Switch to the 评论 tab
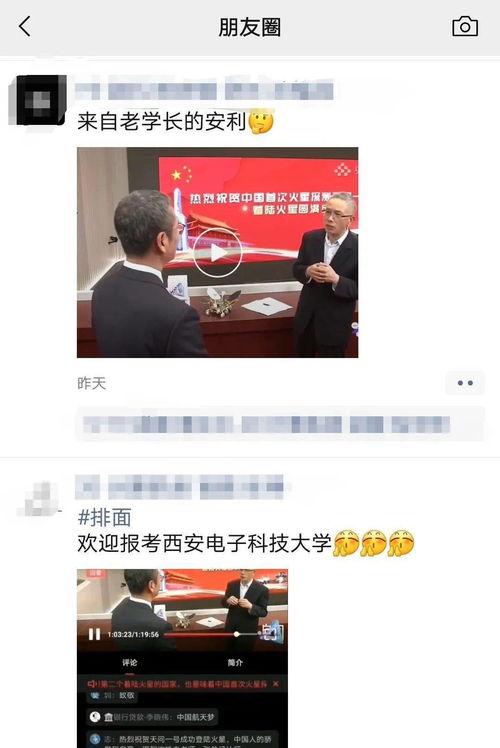 click(x=129, y=662)
